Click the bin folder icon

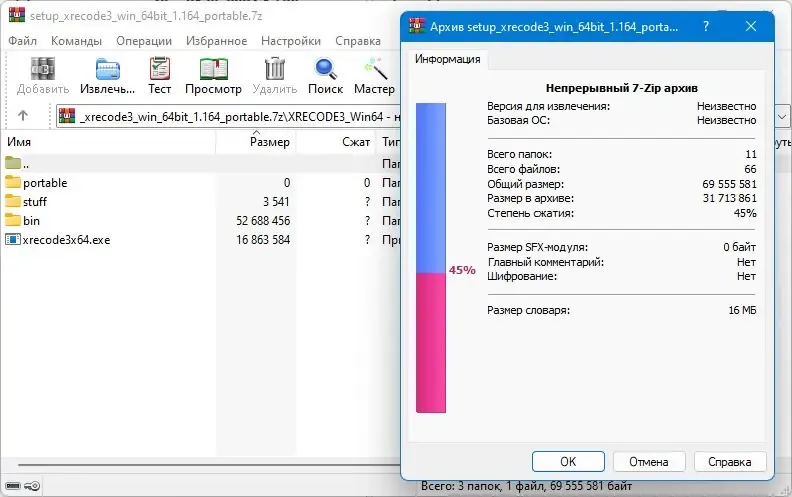[x=13, y=220]
